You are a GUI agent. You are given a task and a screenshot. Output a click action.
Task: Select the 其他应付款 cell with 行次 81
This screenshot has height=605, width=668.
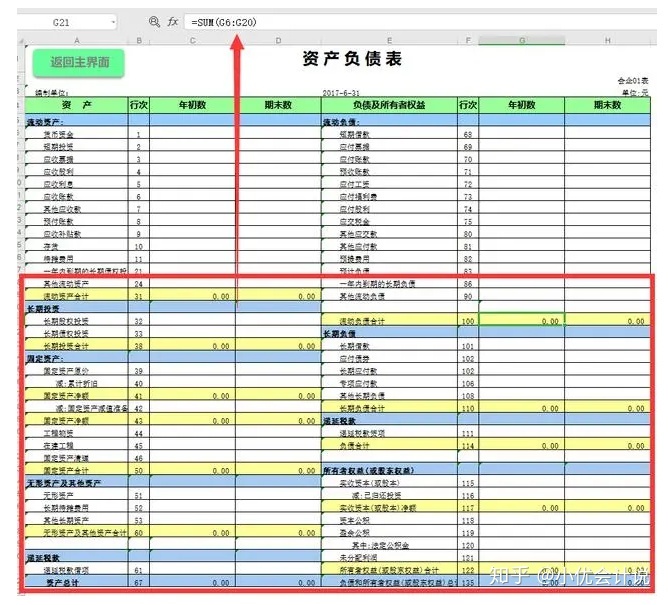point(389,247)
